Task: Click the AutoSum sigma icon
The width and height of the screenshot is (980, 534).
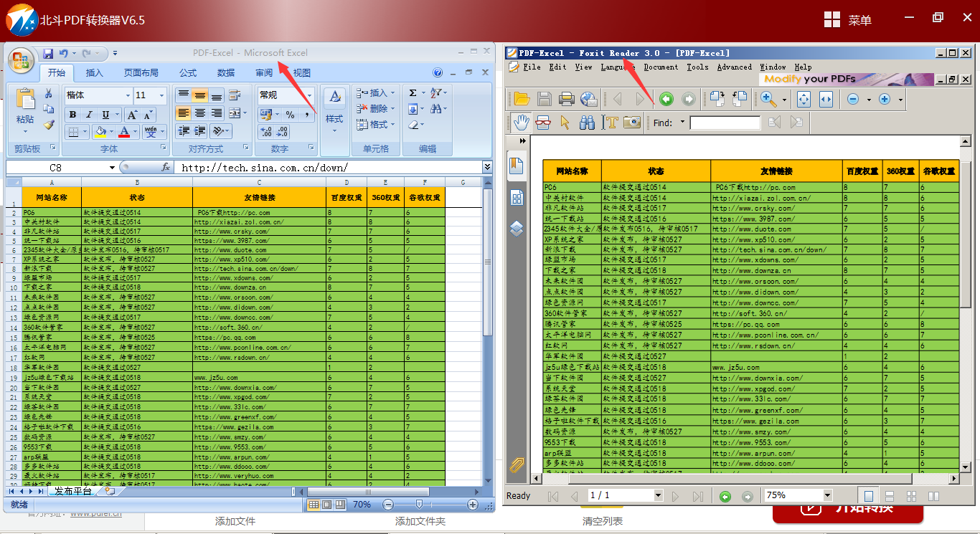Action: (x=413, y=93)
